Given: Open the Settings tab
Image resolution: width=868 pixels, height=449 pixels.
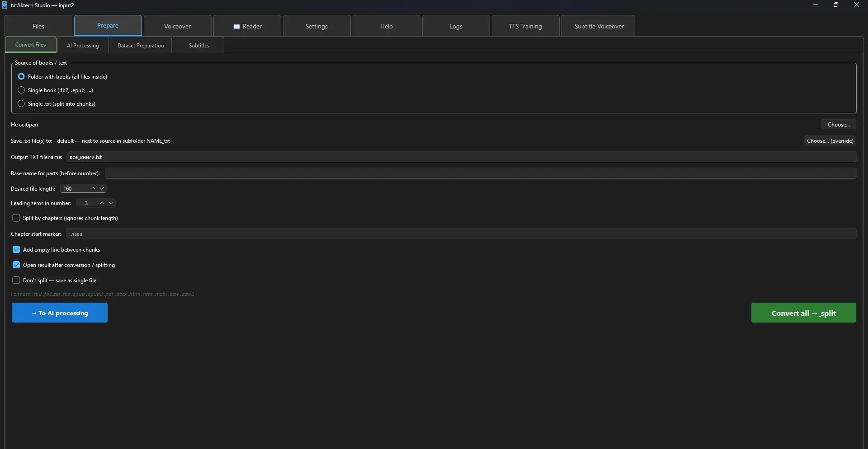Looking at the screenshot, I should [x=316, y=26].
